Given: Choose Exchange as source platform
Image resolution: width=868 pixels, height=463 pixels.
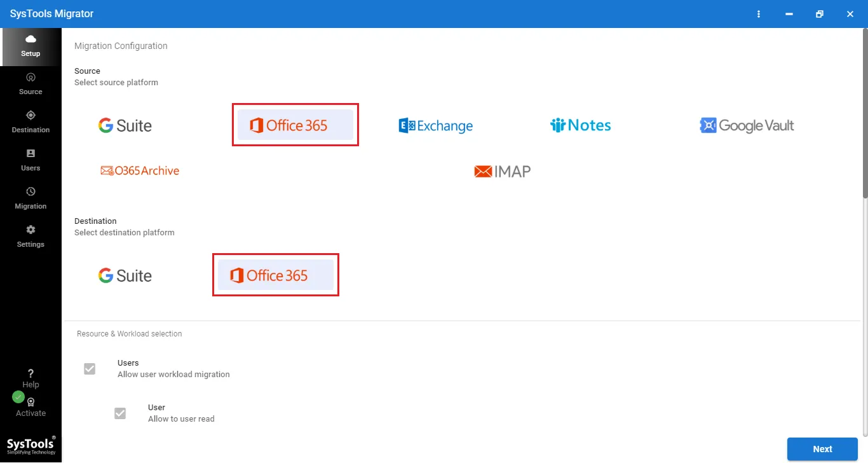Looking at the screenshot, I should coord(436,125).
